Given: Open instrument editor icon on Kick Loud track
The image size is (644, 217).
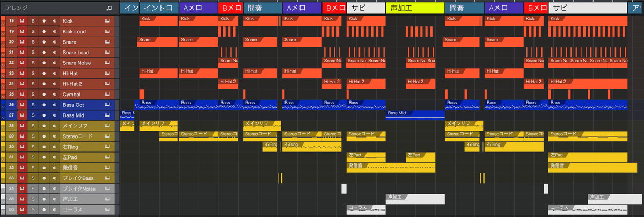Looking at the screenshot, I should pos(107,31).
